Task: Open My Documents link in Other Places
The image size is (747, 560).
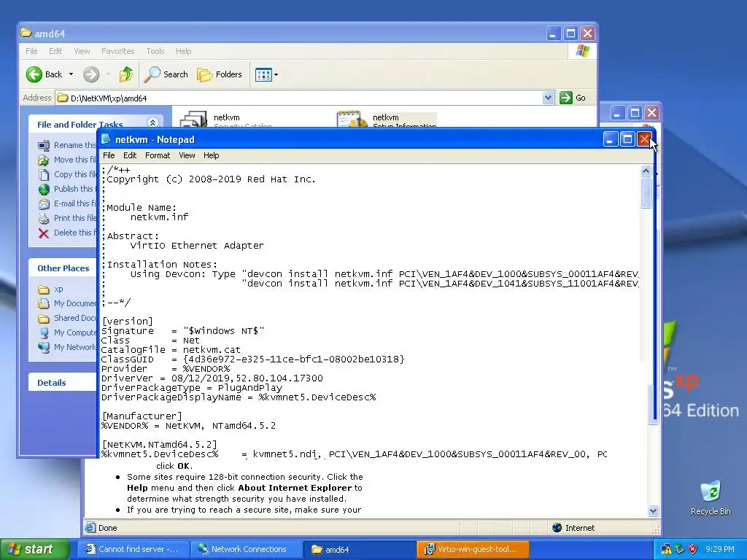Action: [x=75, y=303]
